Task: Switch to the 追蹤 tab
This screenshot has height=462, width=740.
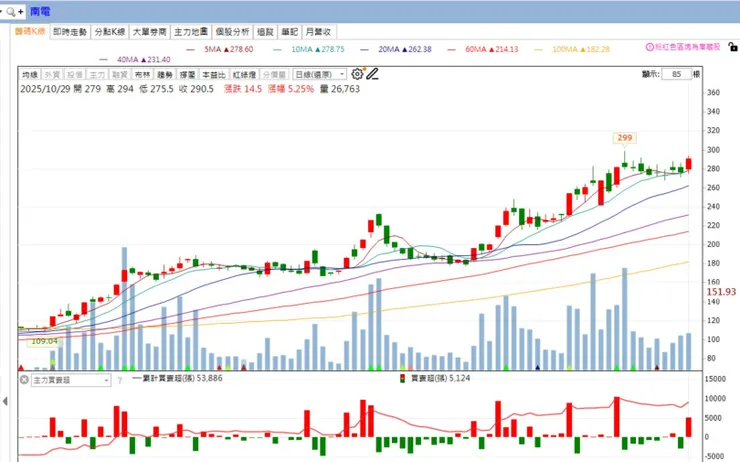Action: [x=265, y=32]
